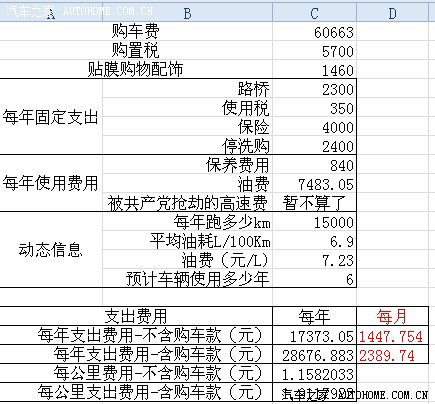Click the 油费（元/L） label cell

click(187, 260)
